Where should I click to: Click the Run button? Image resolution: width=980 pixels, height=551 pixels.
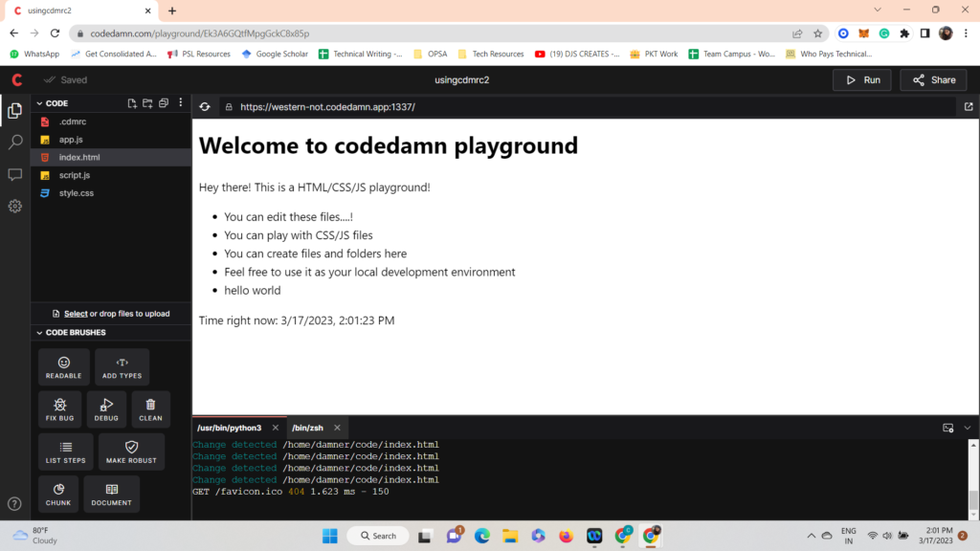[862, 80]
